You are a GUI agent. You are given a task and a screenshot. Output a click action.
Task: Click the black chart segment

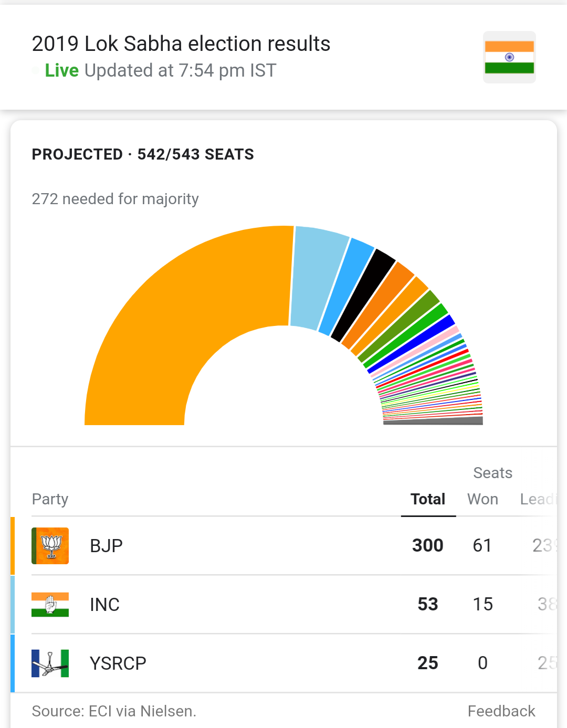pyautogui.click(x=363, y=294)
